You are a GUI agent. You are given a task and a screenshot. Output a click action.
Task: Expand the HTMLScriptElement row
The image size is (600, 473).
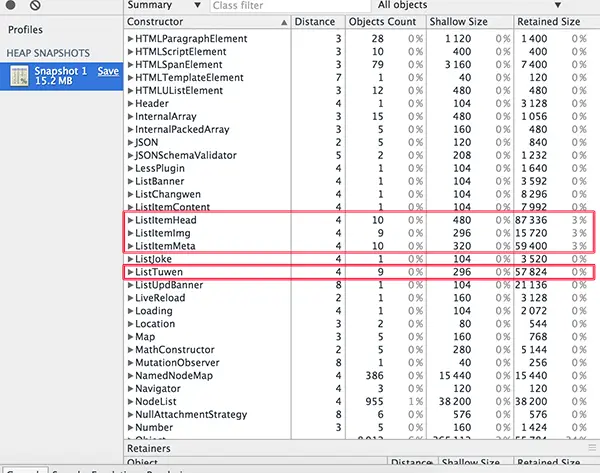pos(130,52)
